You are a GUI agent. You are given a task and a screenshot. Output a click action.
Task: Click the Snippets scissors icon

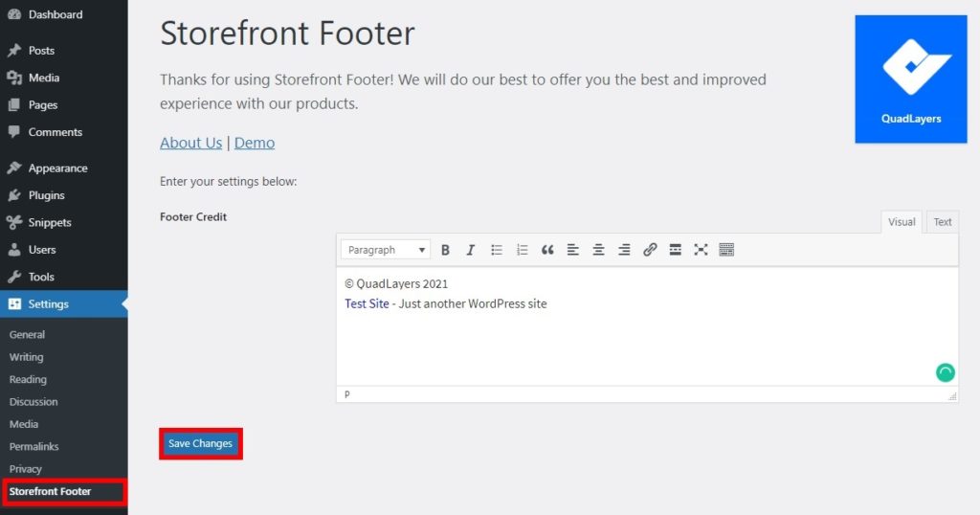[13, 222]
